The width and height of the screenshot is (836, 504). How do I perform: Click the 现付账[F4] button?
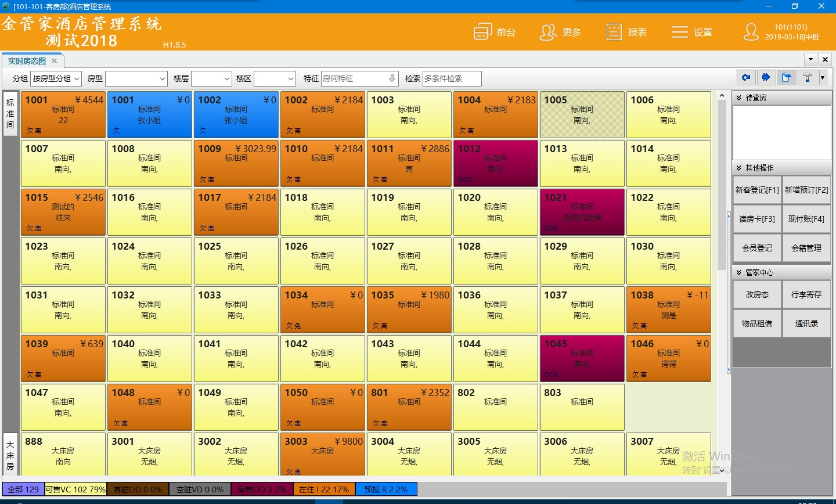coord(806,219)
